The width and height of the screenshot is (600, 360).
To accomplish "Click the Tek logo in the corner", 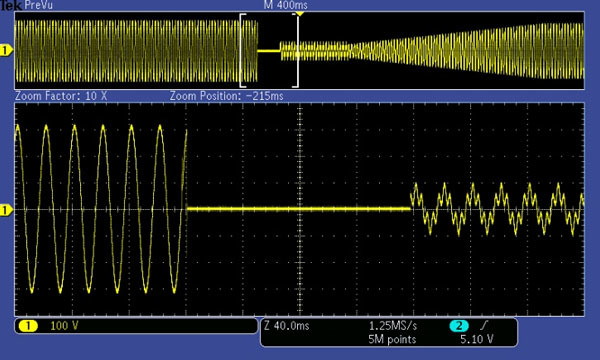I will click(11, 5).
